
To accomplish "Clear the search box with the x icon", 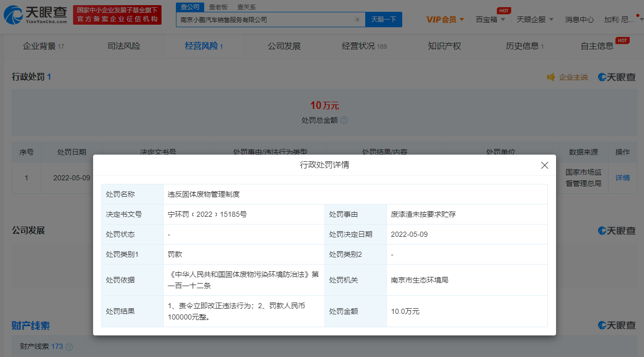I will 357,20.
